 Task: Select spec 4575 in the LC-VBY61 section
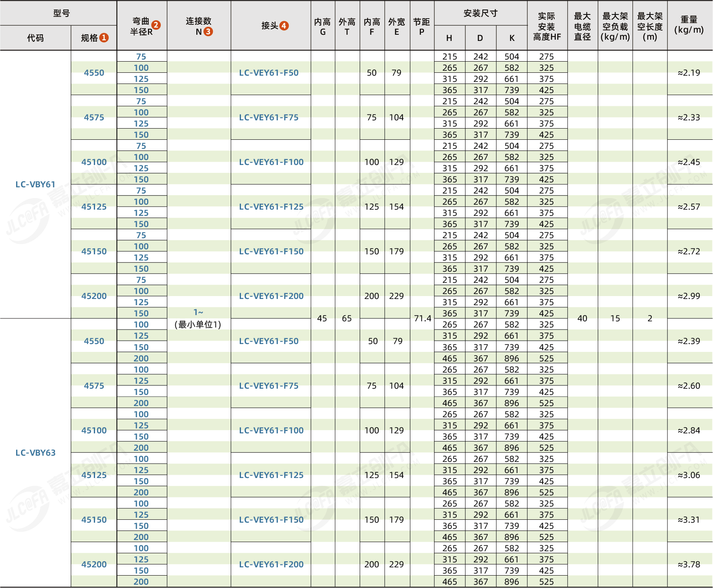(94, 117)
